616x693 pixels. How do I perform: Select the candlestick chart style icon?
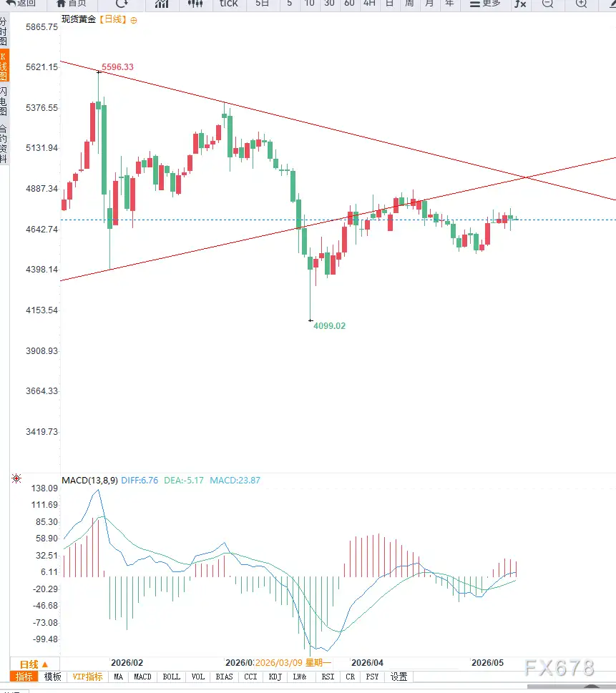[x=195, y=4]
